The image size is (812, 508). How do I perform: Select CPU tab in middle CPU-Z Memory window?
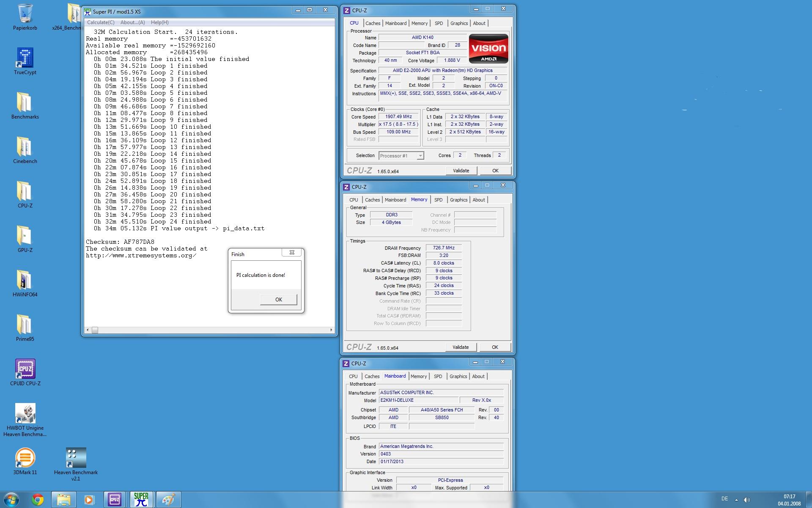pyautogui.click(x=354, y=200)
